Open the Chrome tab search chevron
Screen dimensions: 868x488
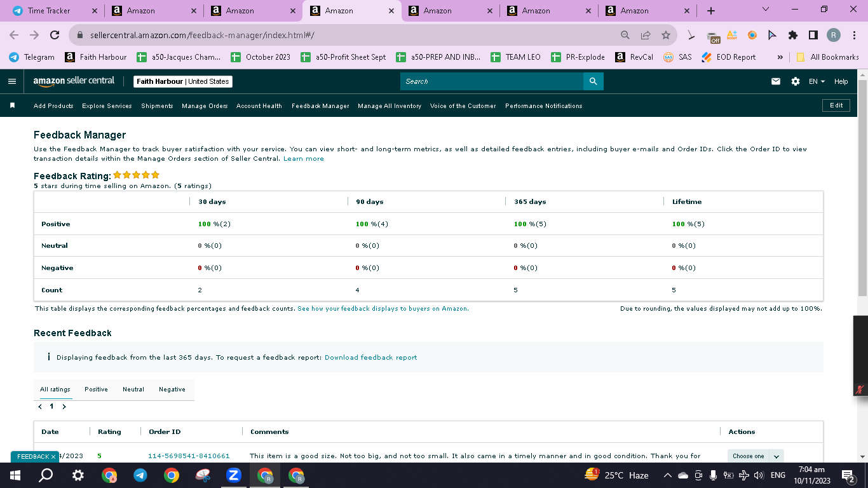click(x=765, y=10)
